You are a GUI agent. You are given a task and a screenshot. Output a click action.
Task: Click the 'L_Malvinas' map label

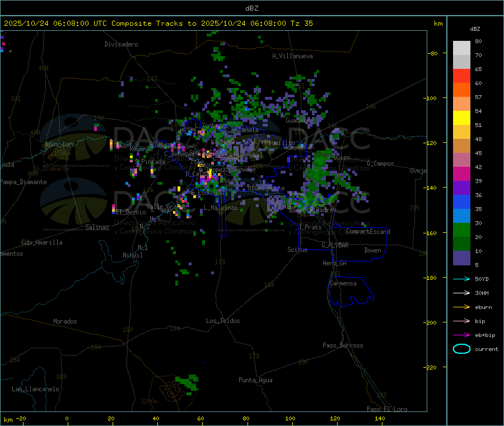pos(221,208)
